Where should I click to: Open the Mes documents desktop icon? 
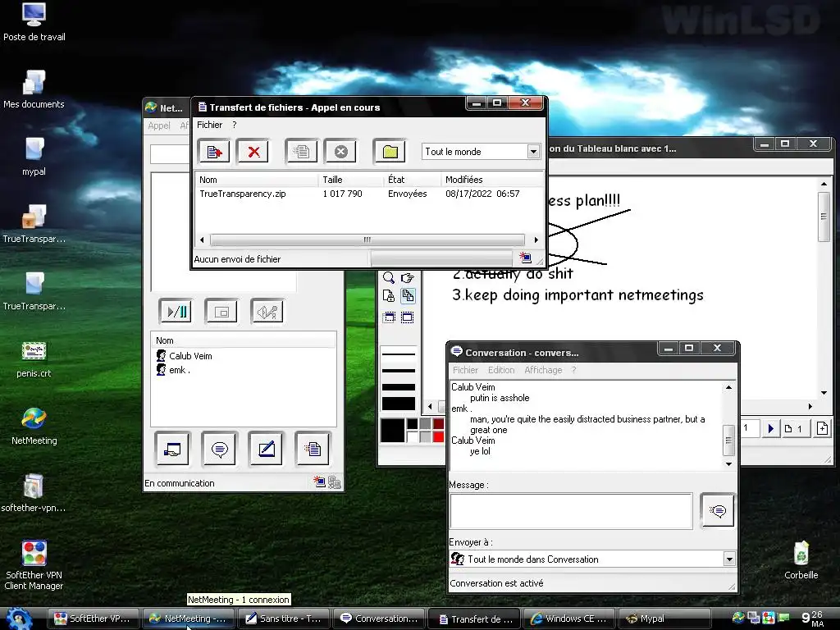click(x=34, y=89)
